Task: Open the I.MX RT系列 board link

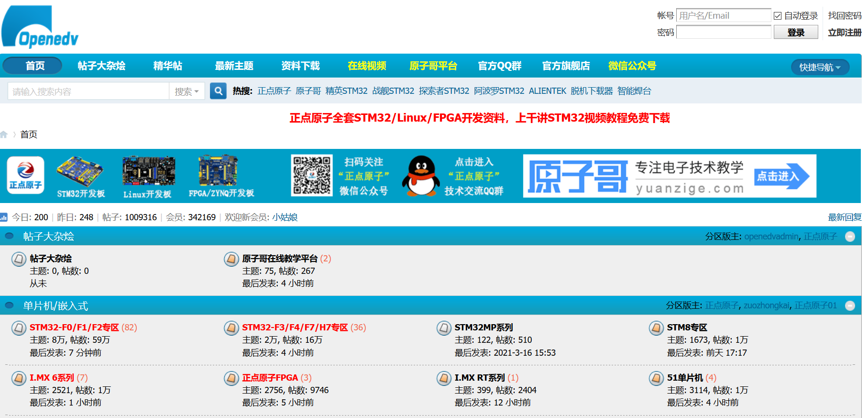Action: tap(480, 378)
